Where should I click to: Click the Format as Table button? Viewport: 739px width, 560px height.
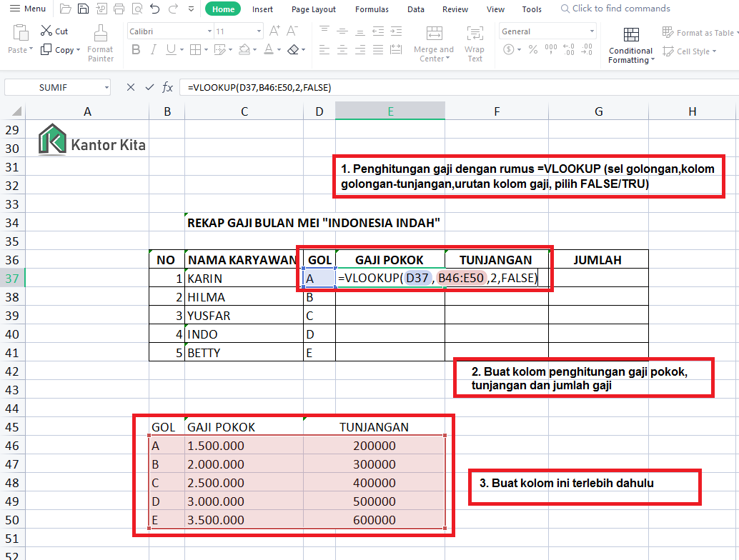(699, 32)
